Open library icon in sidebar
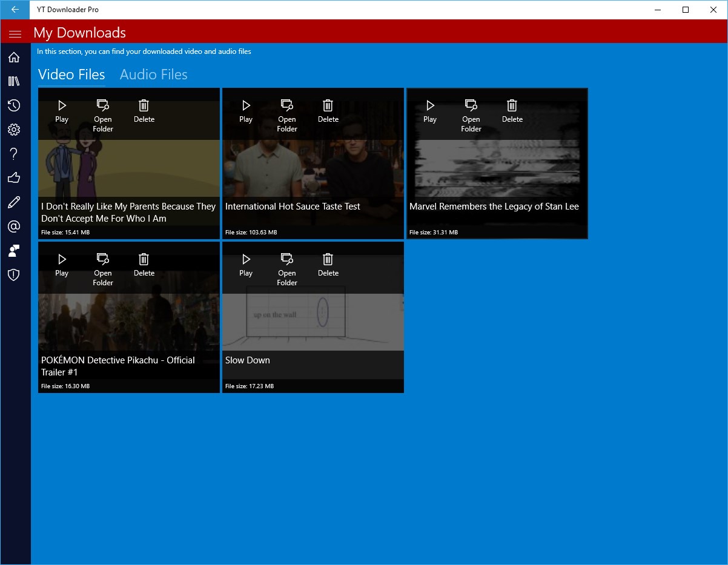 (14, 82)
